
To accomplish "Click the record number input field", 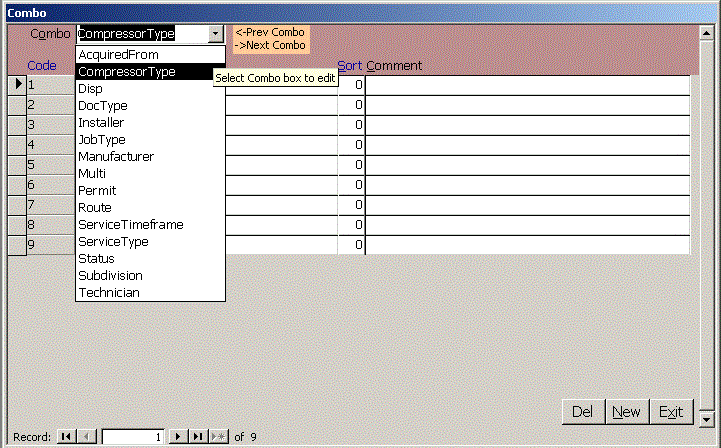I will (x=134, y=437).
